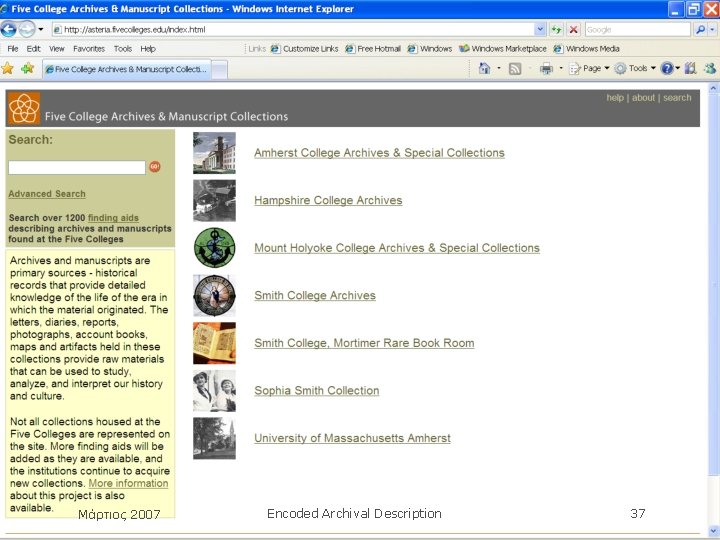Image resolution: width=720 pixels, height=540 pixels.
Task: Click the Windows Media shortcut
Action: pos(586,49)
